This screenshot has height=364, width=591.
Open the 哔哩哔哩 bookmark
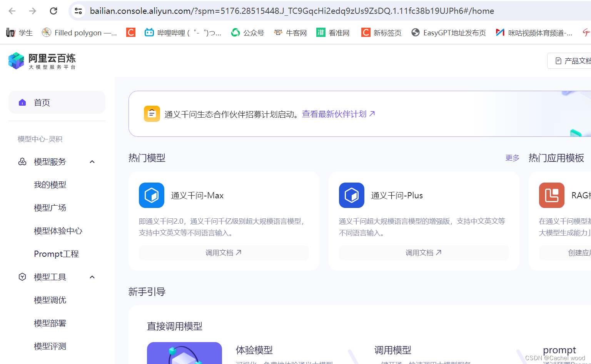coord(183,33)
